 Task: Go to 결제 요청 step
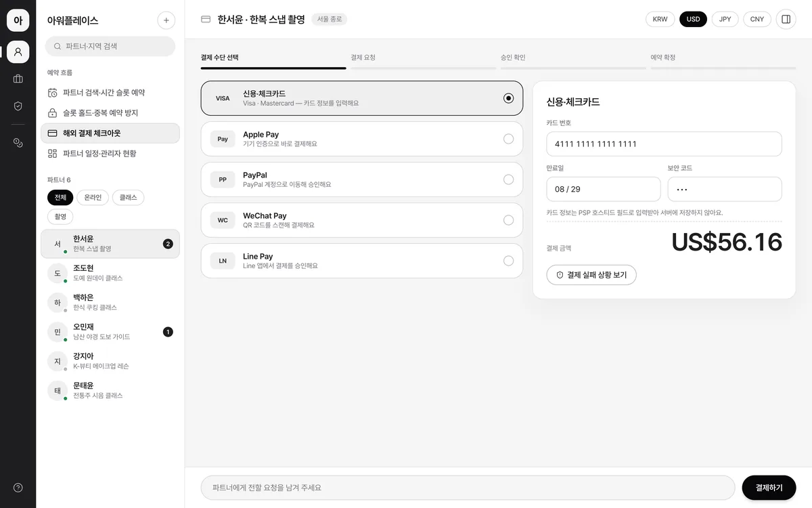[x=424, y=60]
